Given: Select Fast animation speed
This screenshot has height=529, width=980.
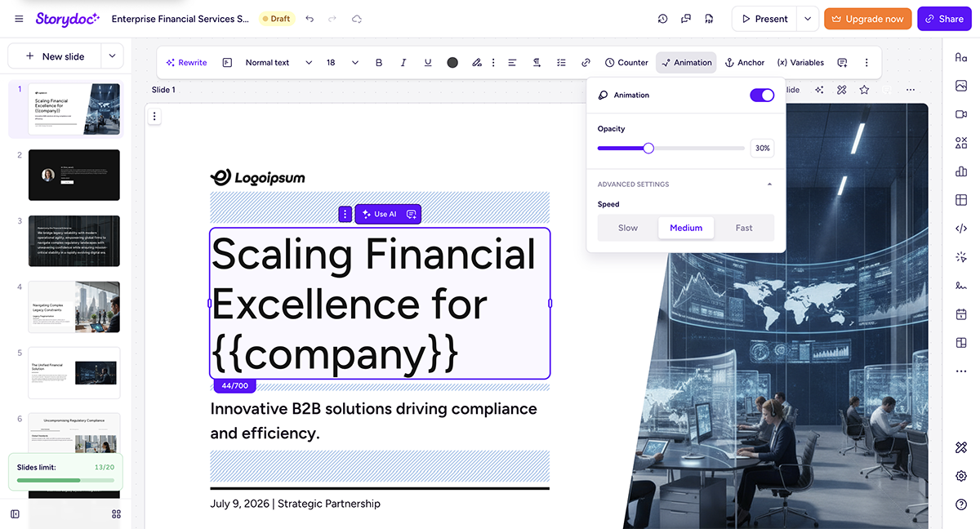Looking at the screenshot, I should tap(744, 228).
